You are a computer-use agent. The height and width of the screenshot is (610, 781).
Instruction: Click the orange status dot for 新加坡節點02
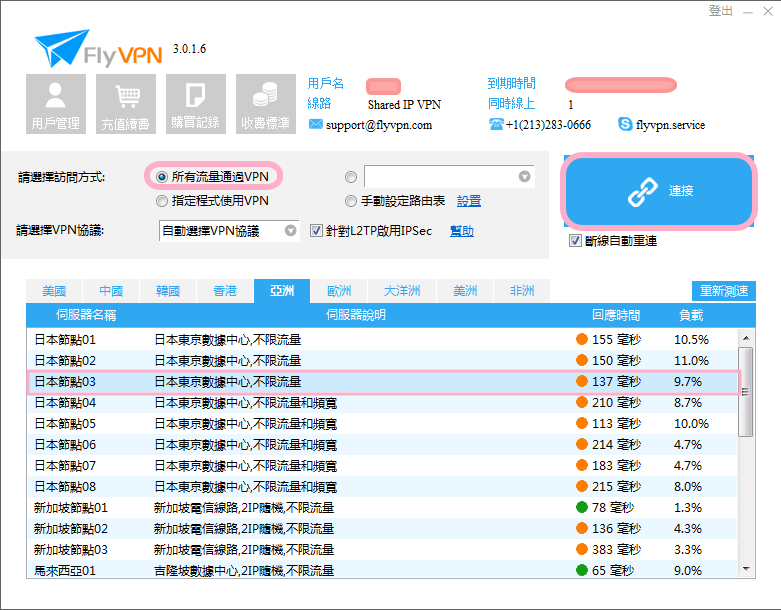click(581, 528)
